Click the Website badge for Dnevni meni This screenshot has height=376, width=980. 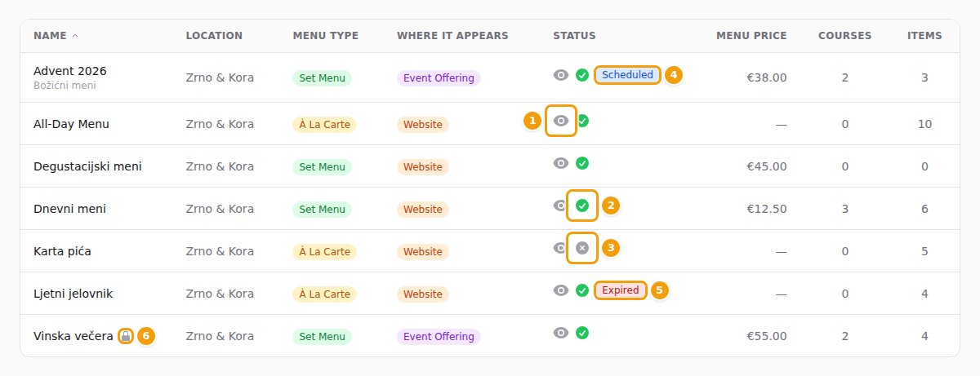click(423, 210)
